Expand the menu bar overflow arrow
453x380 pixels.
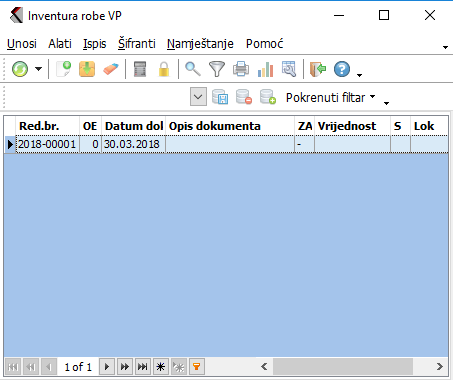[445, 47]
